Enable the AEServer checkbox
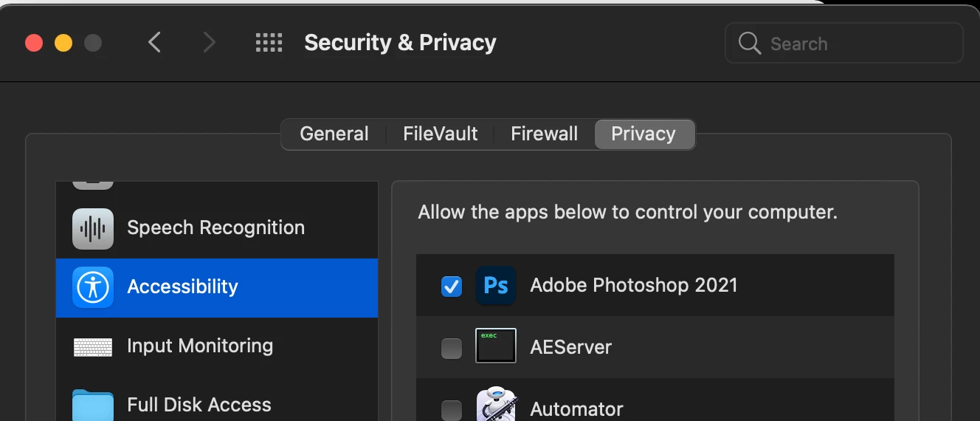 click(x=452, y=348)
